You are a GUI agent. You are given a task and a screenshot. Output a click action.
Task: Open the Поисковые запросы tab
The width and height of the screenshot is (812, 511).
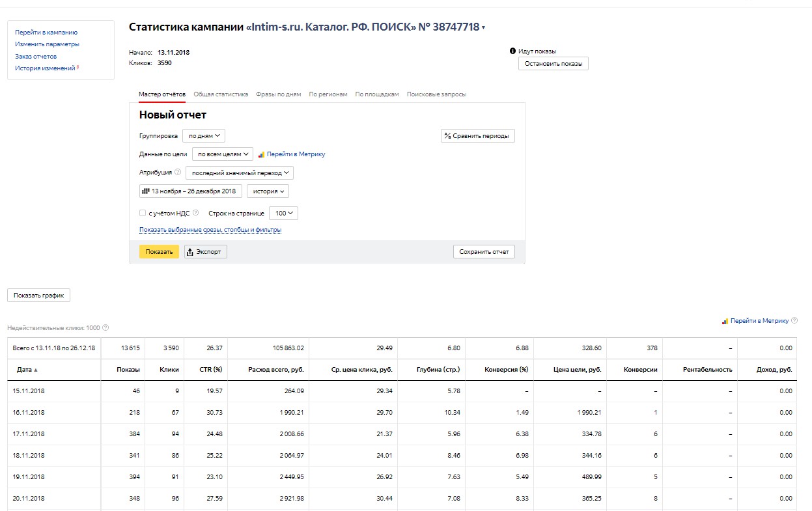click(x=436, y=94)
